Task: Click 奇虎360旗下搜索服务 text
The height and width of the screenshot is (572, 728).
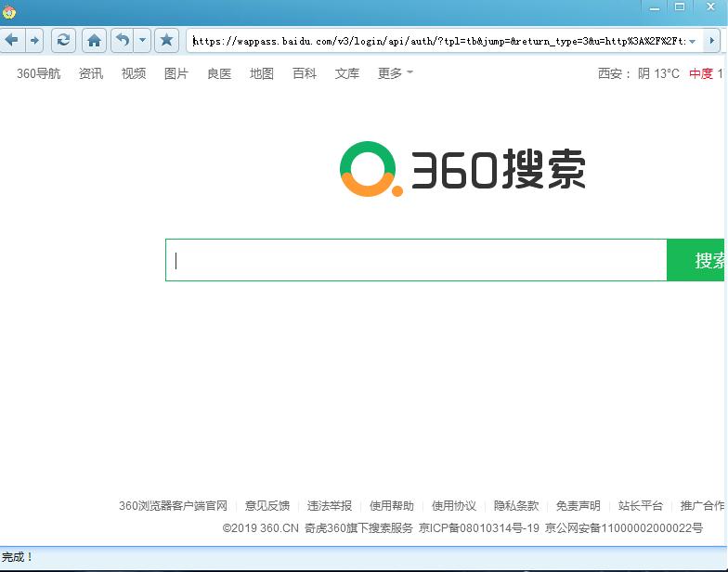Action: point(358,527)
